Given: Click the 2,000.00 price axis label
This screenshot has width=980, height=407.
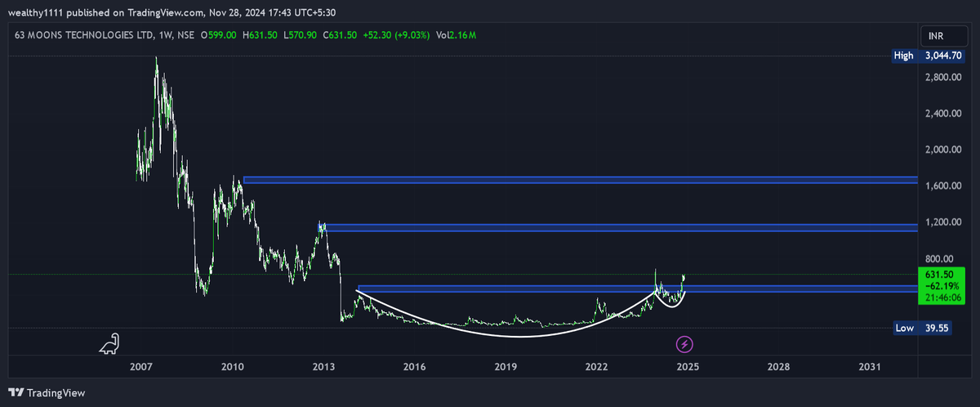Looking at the screenshot, I should [x=942, y=150].
